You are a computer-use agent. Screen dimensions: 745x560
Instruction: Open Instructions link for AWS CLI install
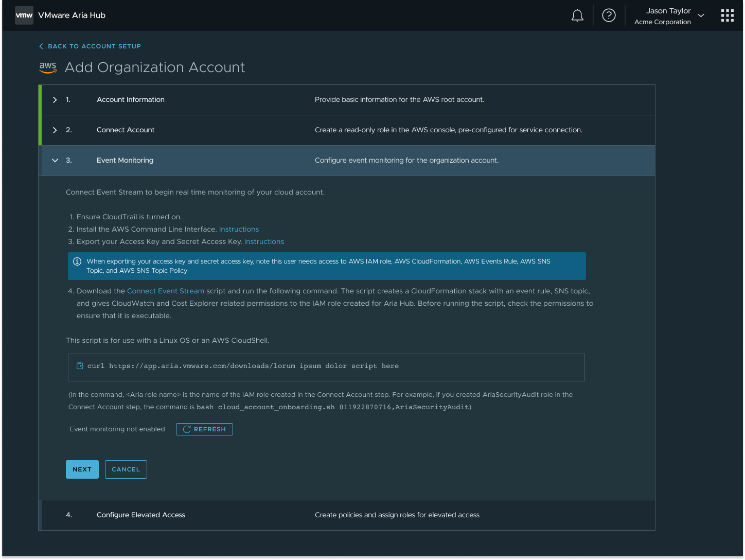point(239,229)
